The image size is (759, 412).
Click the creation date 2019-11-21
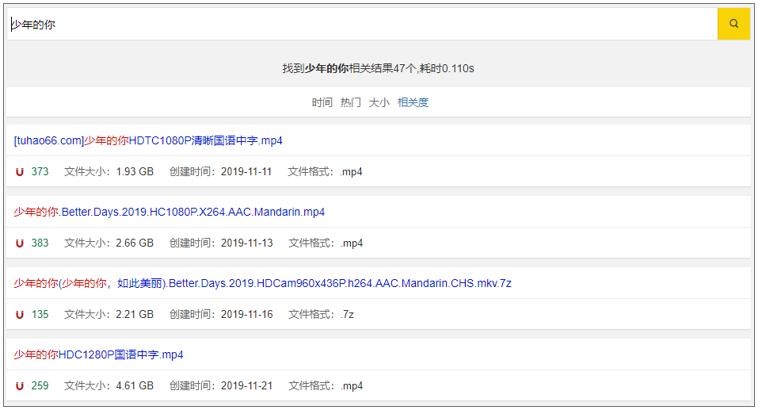point(247,386)
